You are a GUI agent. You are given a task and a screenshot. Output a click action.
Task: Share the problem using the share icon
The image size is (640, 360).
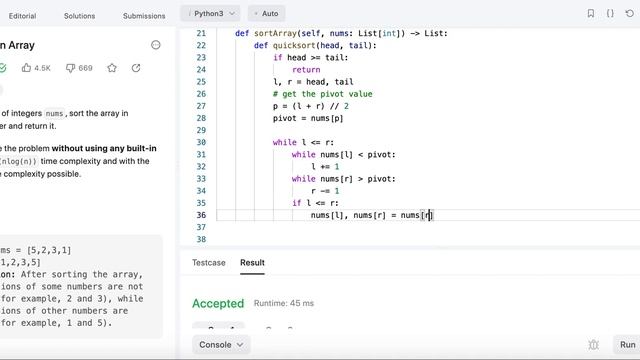click(136, 68)
